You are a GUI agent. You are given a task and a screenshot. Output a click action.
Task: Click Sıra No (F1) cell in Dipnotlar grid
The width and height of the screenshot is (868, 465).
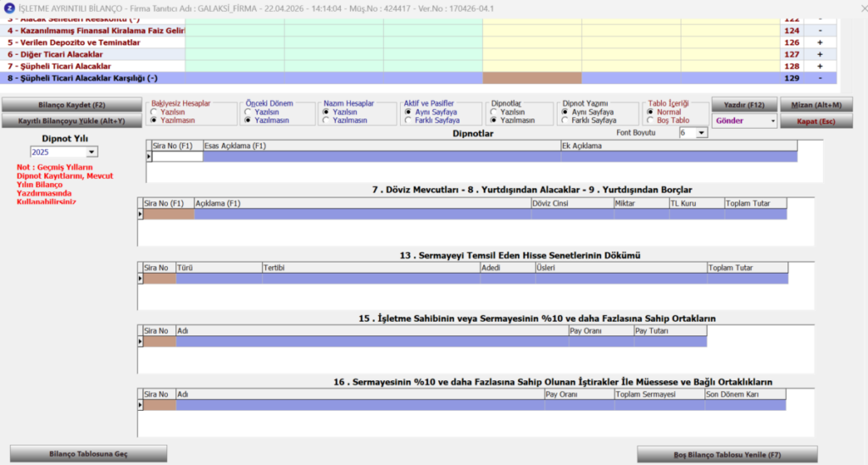click(x=177, y=157)
